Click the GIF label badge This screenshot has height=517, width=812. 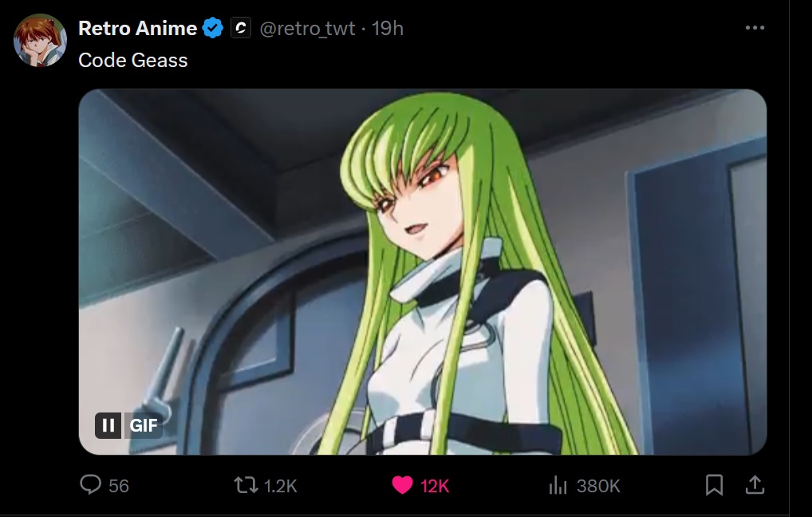[x=144, y=425]
